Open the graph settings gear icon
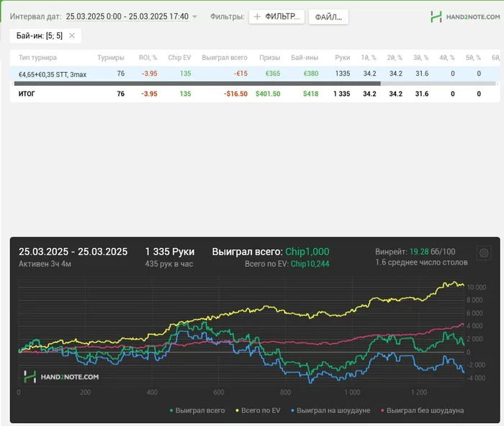Image resolution: width=504 pixels, height=426 pixels. 484,253
